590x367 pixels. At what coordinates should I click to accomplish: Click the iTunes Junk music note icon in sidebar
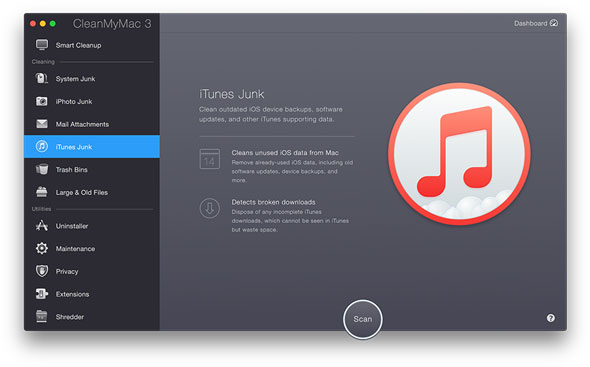pyautogui.click(x=42, y=146)
